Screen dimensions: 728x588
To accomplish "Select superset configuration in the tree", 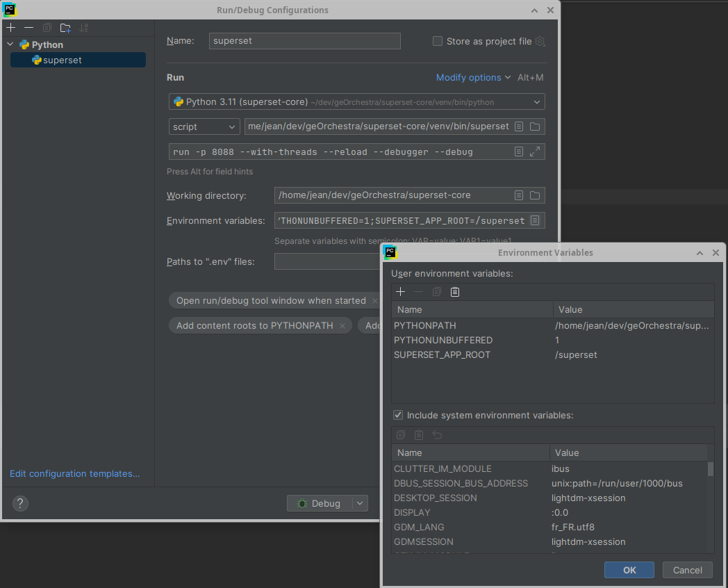I will pyautogui.click(x=78, y=60).
